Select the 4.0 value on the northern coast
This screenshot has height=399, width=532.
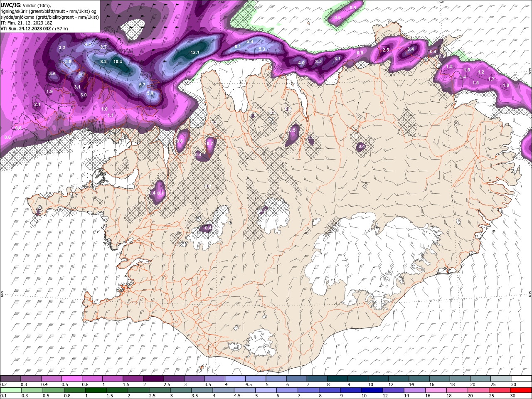(302, 63)
